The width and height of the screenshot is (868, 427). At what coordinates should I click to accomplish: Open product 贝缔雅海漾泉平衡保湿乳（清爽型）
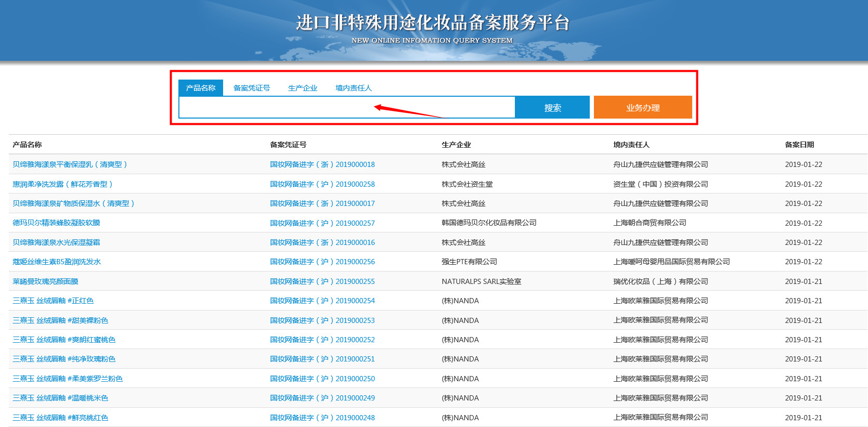(x=70, y=164)
